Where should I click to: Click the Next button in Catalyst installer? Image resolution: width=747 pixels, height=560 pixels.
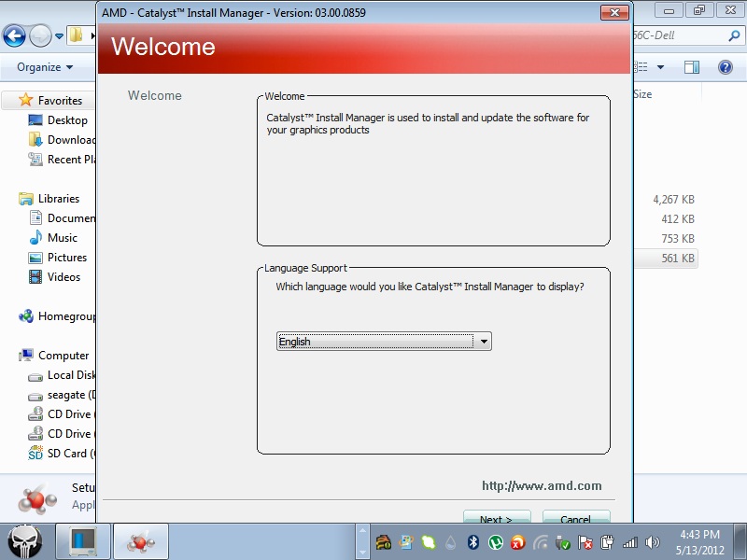(497, 516)
